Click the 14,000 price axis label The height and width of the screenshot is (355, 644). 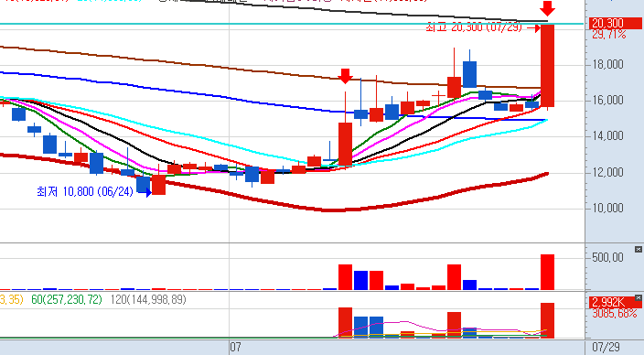click(x=607, y=136)
